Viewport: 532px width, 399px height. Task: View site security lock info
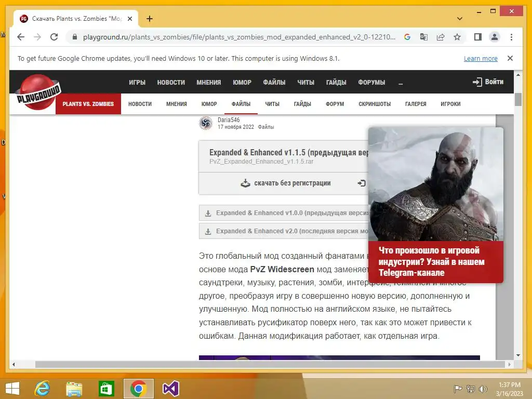point(75,37)
